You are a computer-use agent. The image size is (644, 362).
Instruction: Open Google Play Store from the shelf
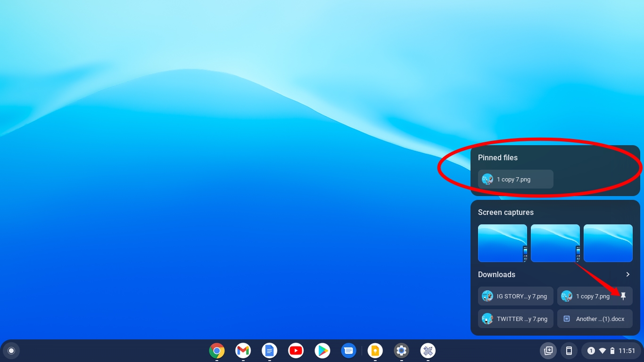pos(322,351)
